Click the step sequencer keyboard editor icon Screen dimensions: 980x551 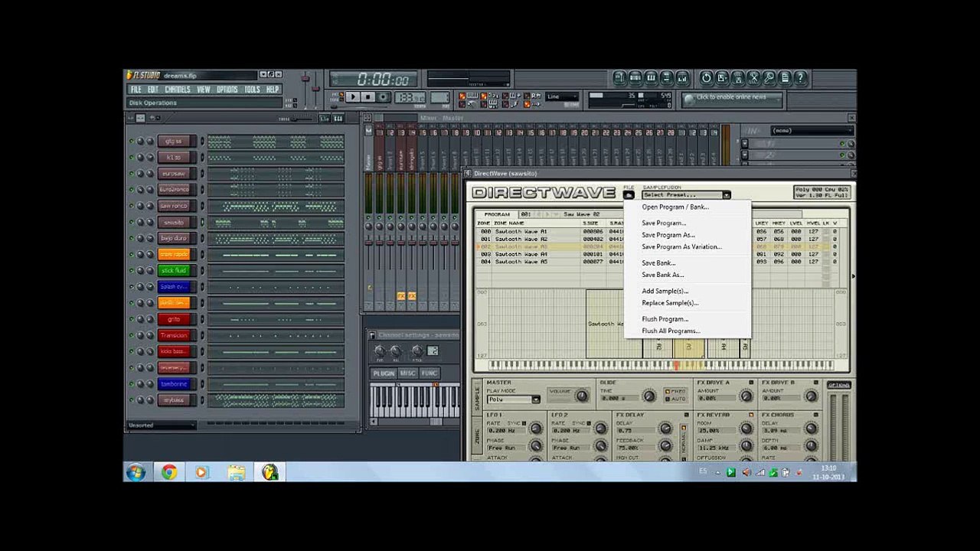tap(338, 118)
